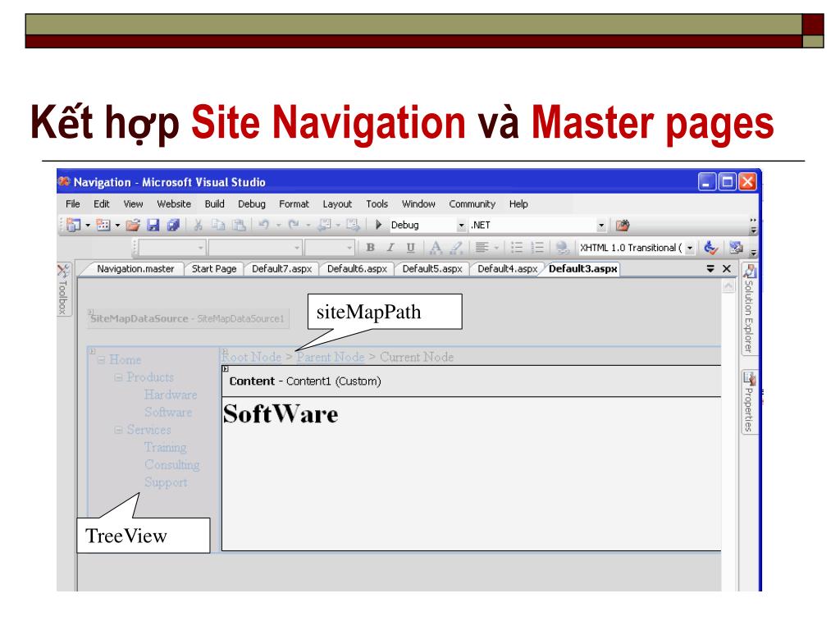This screenshot has height=630, width=840.
Task: Open the File menu
Action: pyautogui.click(x=73, y=204)
